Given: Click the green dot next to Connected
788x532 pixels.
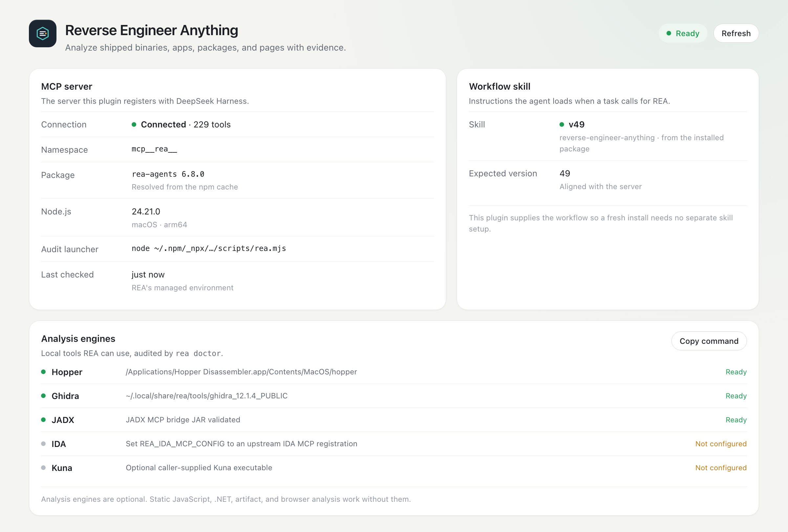Looking at the screenshot, I should click(134, 124).
